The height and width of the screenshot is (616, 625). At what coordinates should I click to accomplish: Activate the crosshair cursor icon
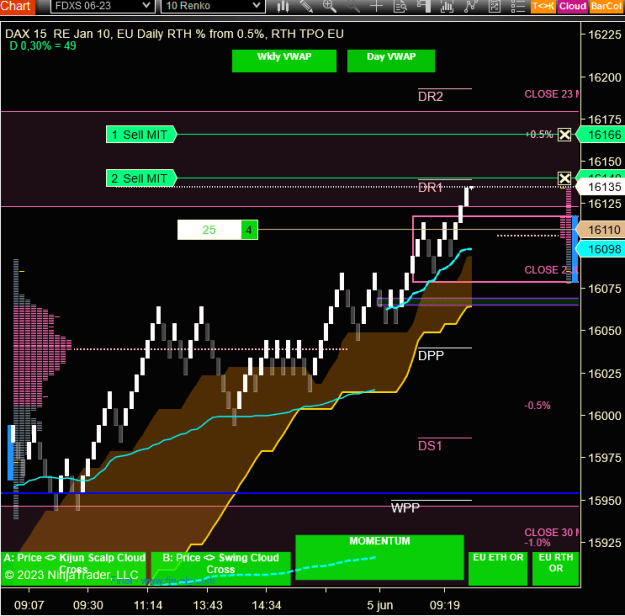coord(376,6)
